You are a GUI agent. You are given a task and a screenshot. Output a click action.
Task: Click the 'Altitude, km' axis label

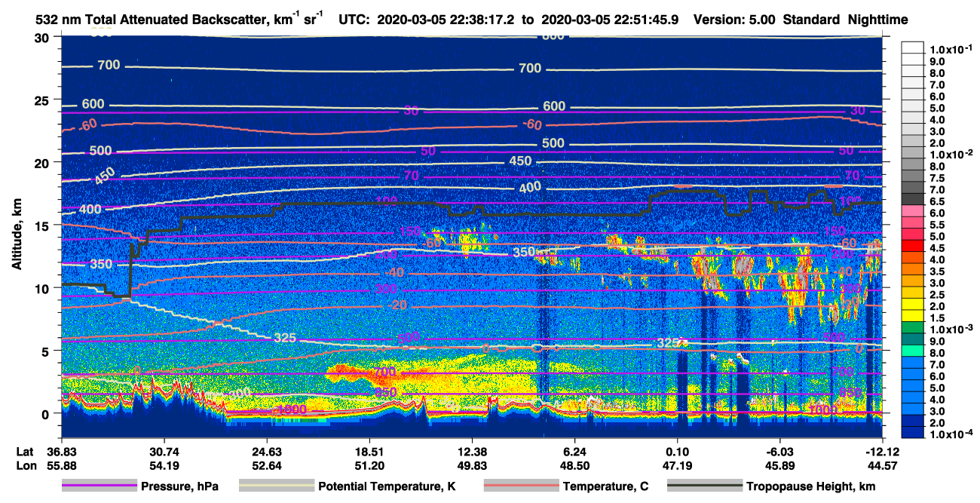16,236
